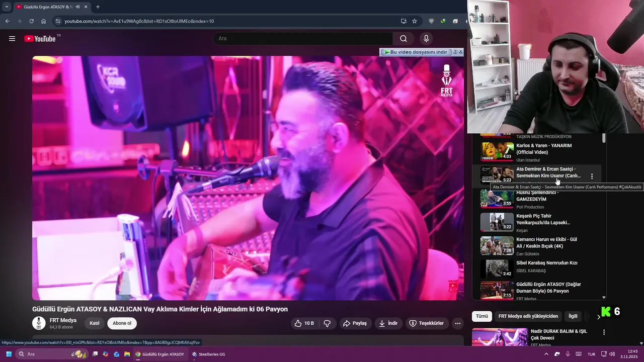Open volume control in system tray
Image resolution: width=644 pixels, height=362 pixels.
[612, 354]
